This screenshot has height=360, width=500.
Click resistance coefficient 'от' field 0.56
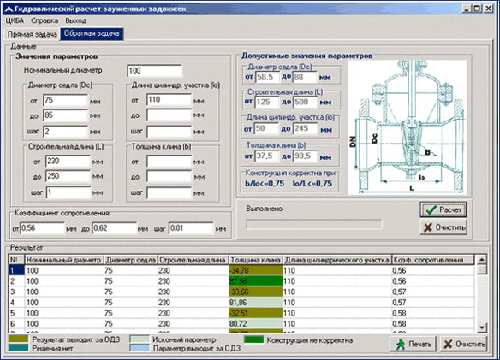[x=42, y=228]
